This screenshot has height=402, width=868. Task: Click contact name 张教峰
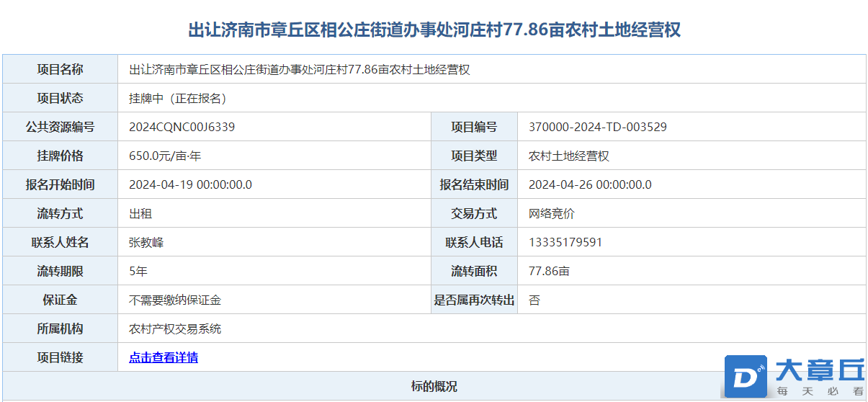click(146, 242)
